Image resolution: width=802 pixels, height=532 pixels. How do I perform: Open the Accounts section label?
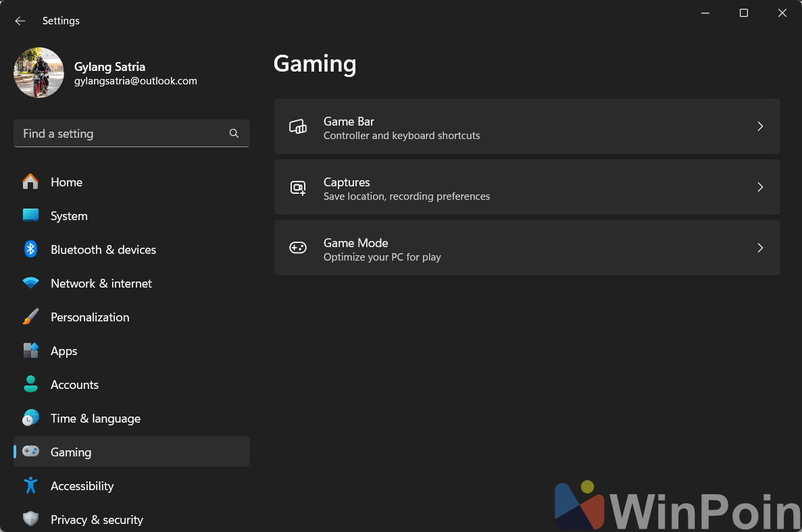75,385
